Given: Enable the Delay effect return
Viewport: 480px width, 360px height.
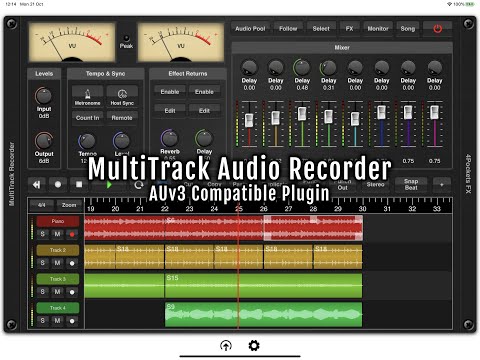Looking at the screenshot, I should pos(204,92).
